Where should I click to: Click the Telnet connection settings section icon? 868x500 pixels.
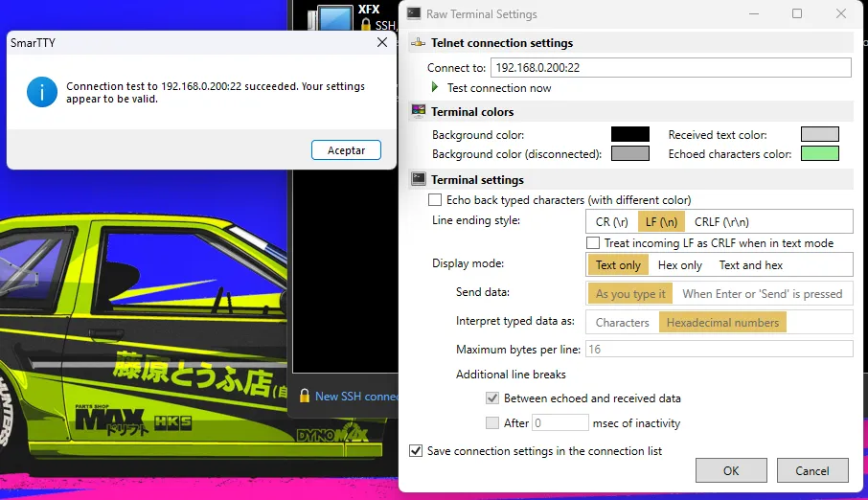coord(418,43)
